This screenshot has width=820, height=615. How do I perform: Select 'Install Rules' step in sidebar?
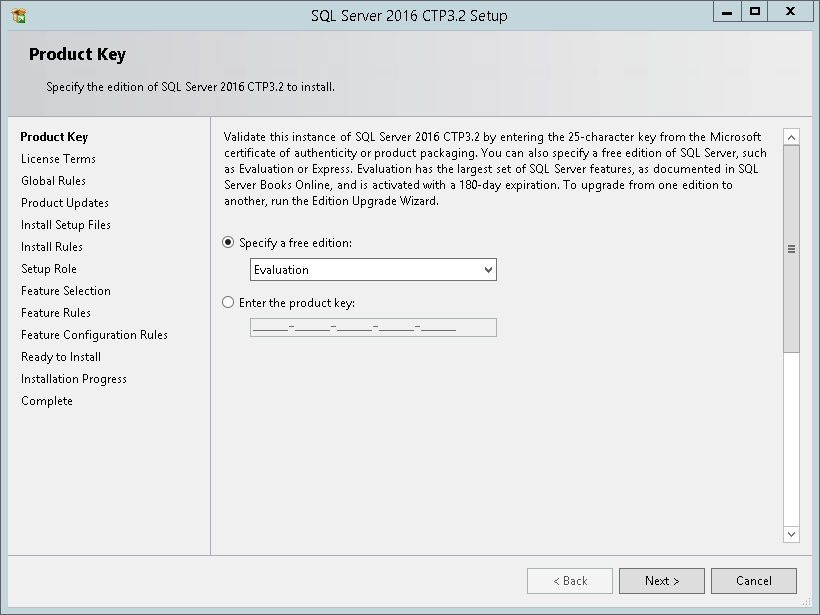tap(52, 247)
